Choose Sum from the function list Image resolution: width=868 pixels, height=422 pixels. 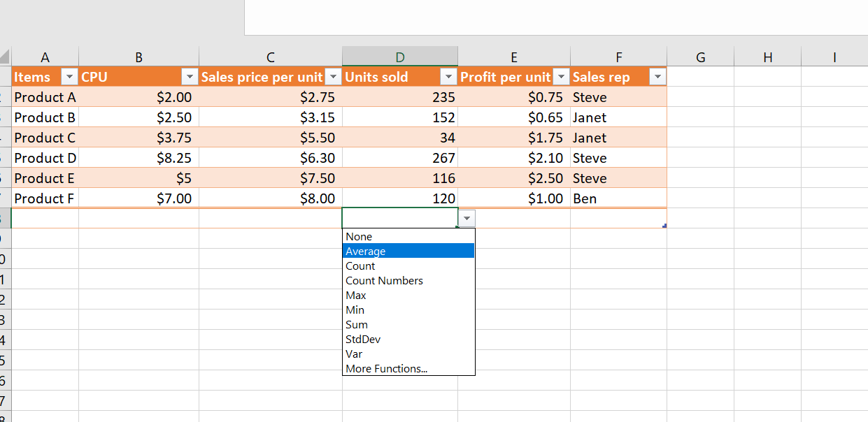point(357,325)
